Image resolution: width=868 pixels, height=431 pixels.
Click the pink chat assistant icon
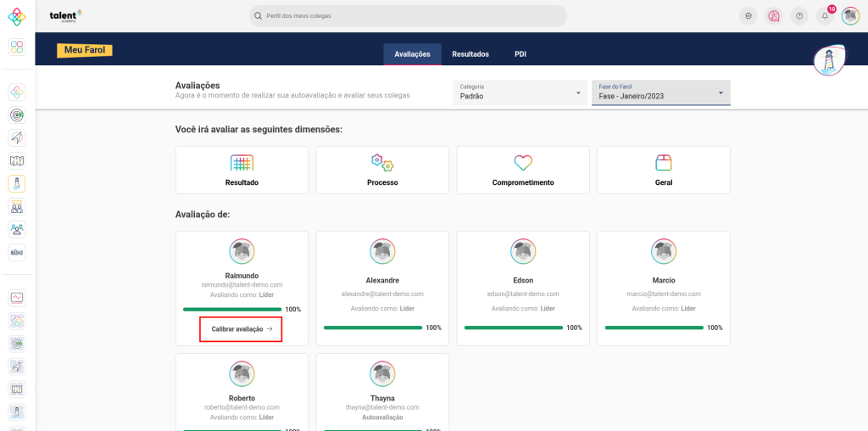click(x=773, y=16)
